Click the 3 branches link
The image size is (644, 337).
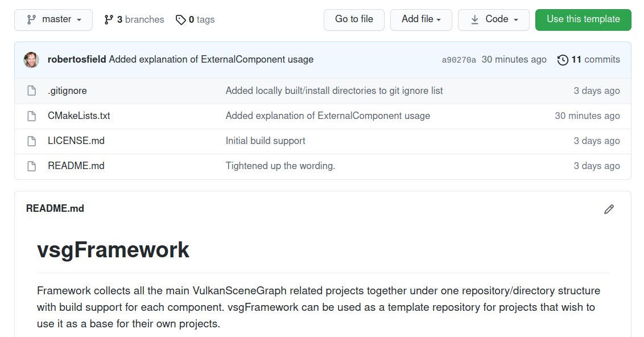(134, 19)
